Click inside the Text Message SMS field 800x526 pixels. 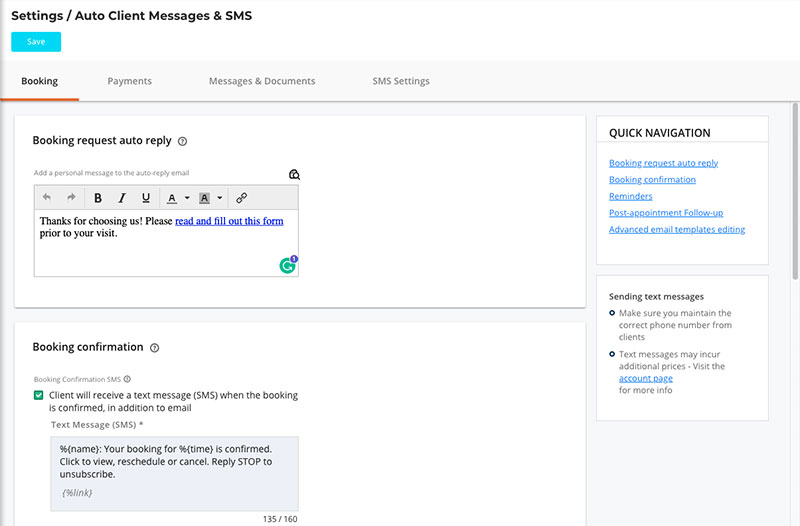[x=174, y=473]
